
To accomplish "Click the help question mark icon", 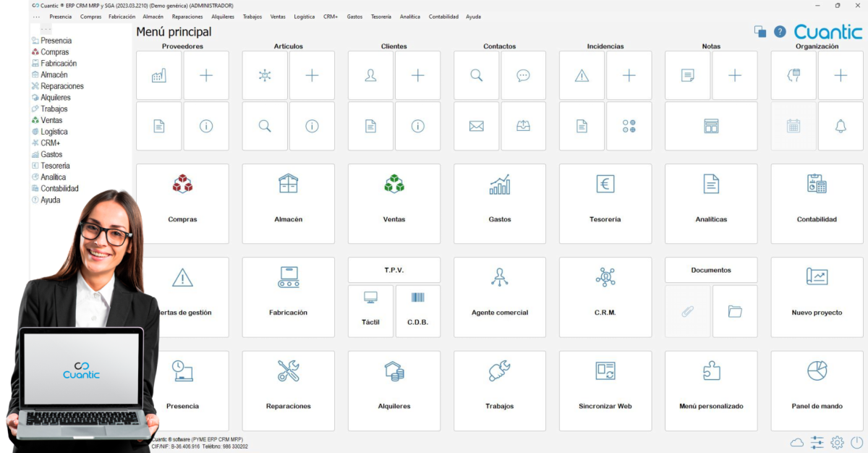I will [780, 32].
